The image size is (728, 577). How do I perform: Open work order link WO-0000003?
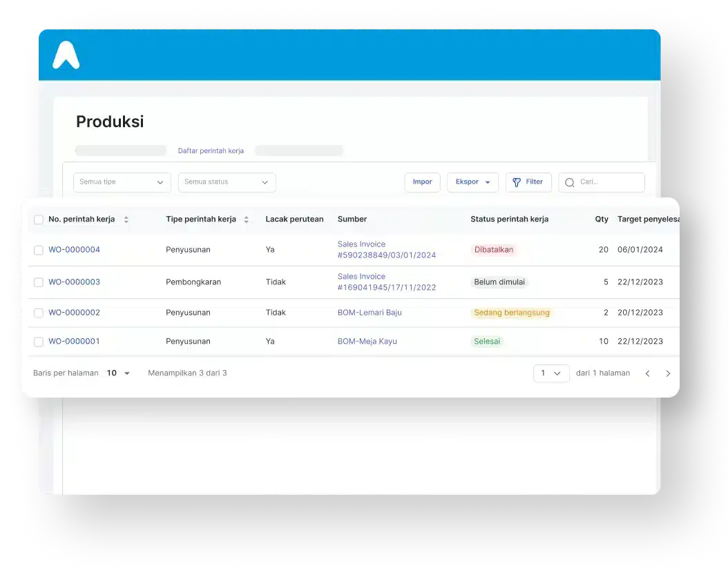point(74,282)
